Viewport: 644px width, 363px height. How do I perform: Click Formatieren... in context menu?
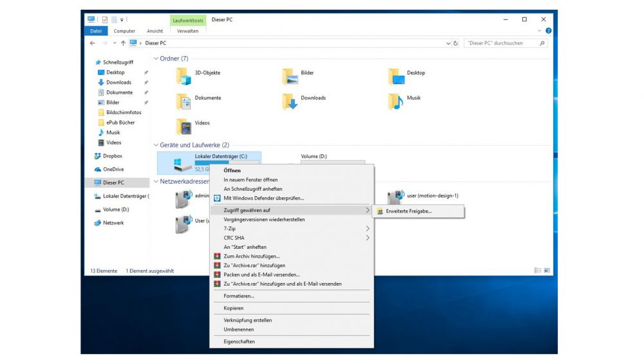tap(239, 296)
